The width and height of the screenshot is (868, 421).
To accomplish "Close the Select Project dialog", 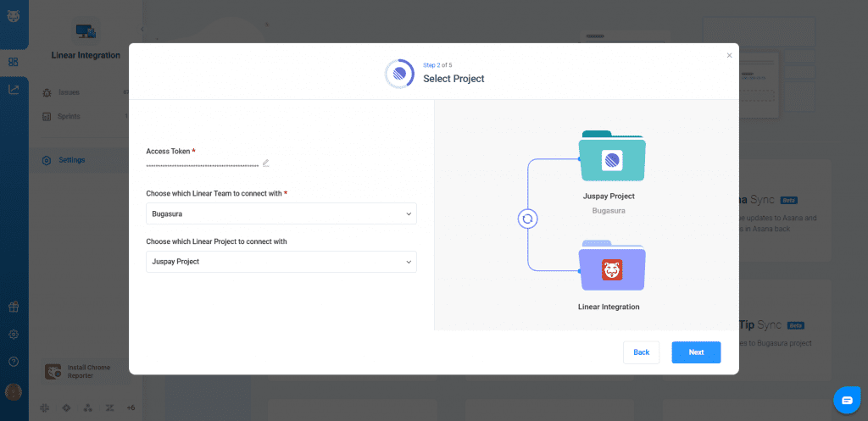I will (x=729, y=55).
